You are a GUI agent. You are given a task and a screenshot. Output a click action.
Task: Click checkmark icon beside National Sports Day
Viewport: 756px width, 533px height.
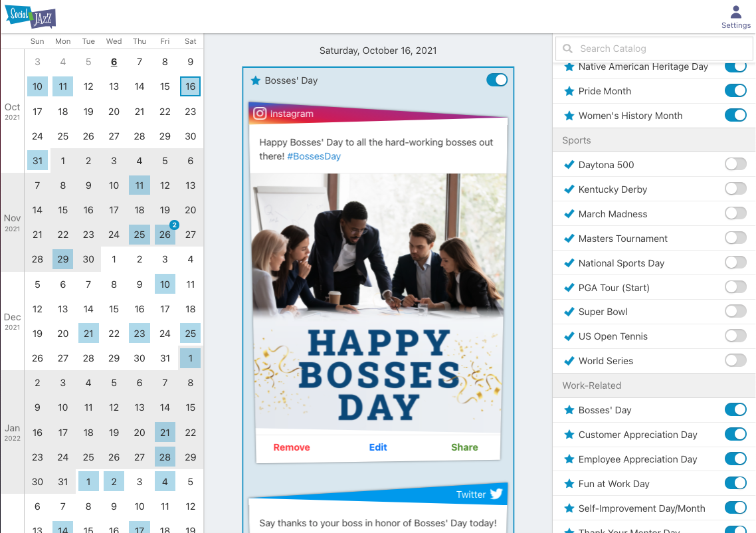[x=569, y=263]
